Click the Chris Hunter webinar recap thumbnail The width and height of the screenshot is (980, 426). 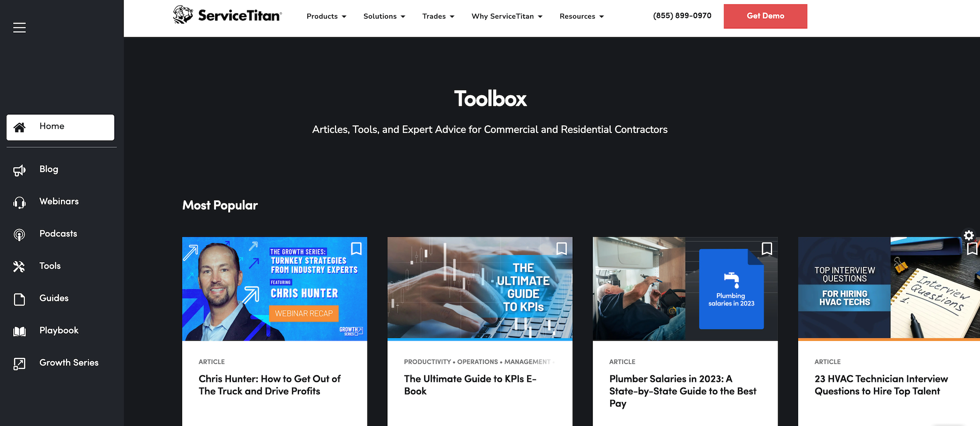tap(274, 289)
